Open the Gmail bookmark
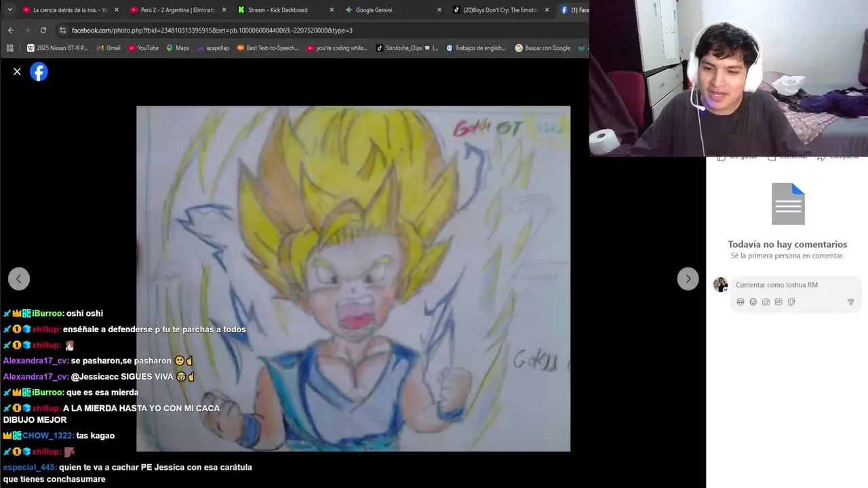This screenshot has width=868, height=488. click(108, 48)
